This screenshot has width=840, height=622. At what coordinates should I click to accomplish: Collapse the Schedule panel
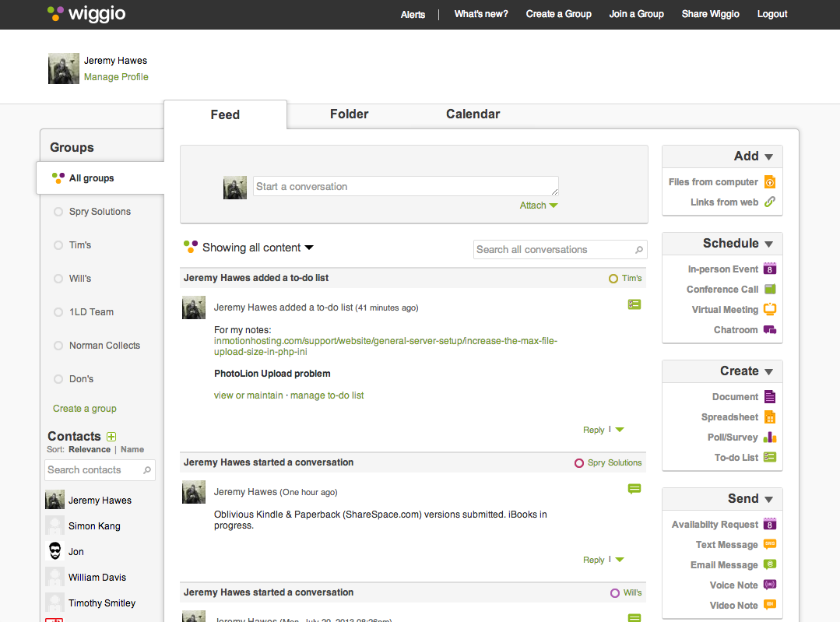coord(768,244)
